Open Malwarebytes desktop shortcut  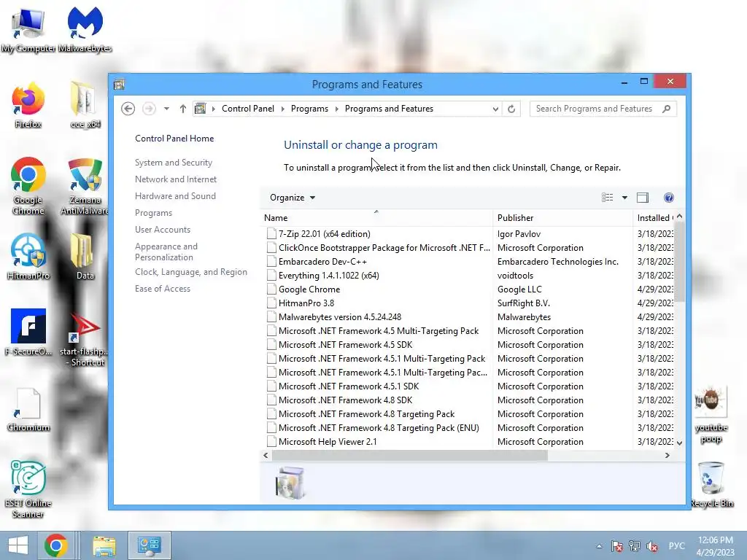tap(85, 28)
